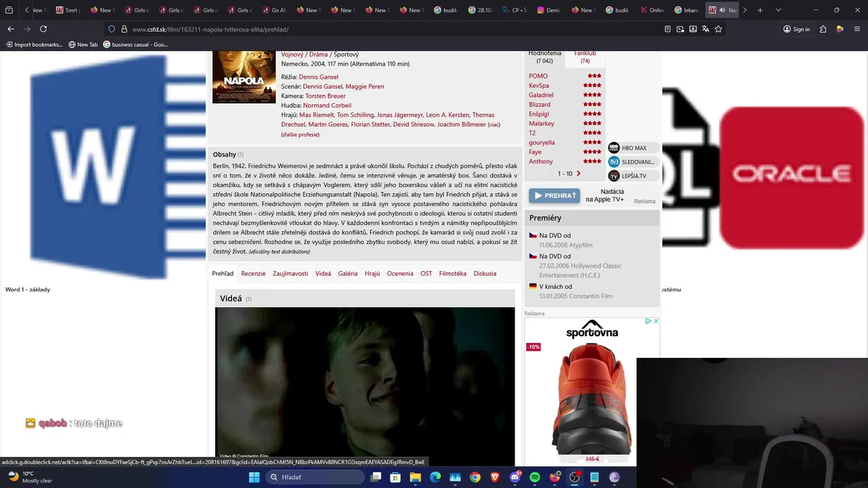Open Firefox View icon at tab strip start
This screenshot has width=868, height=488.
9,10
